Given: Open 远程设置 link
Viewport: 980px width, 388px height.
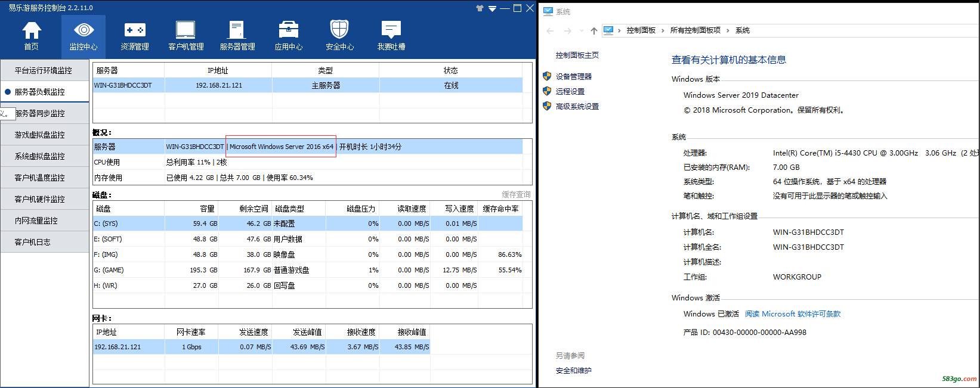Looking at the screenshot, I should [x=570, y=91].
